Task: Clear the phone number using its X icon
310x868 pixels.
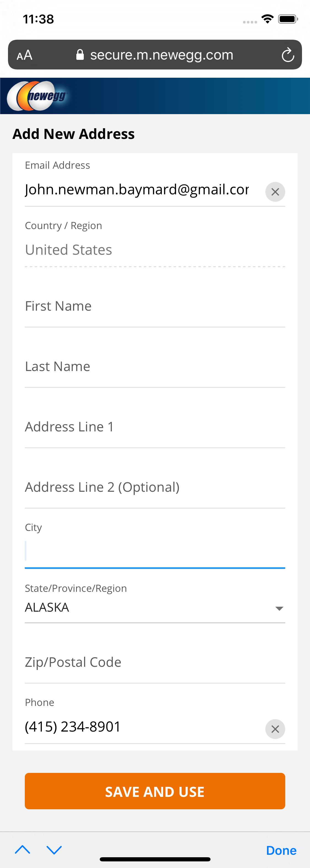Action: pyautogui.click(x=275, y=729)
